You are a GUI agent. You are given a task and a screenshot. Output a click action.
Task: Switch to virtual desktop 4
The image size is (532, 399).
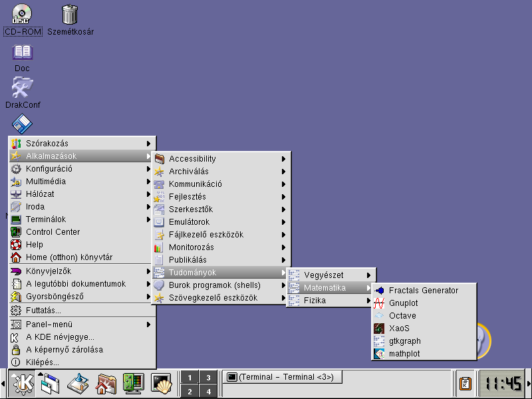208,392
